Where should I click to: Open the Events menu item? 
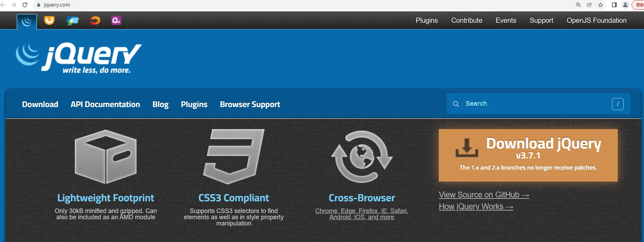pyautogui.click(x=506, y=20)
